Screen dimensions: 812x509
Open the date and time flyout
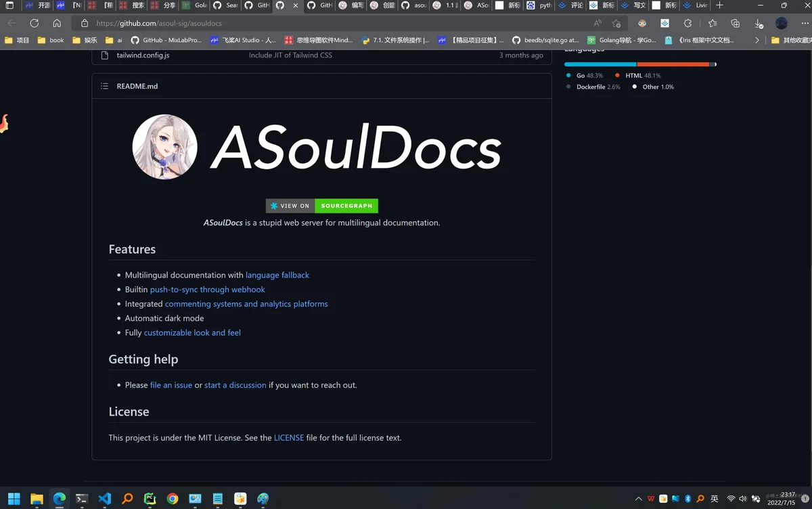coord(782,499)
